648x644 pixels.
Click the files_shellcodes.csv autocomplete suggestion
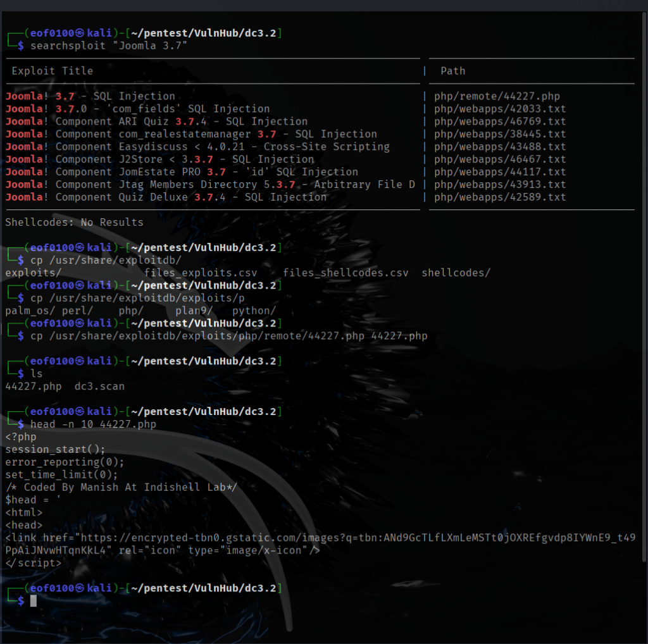(346, 273)
